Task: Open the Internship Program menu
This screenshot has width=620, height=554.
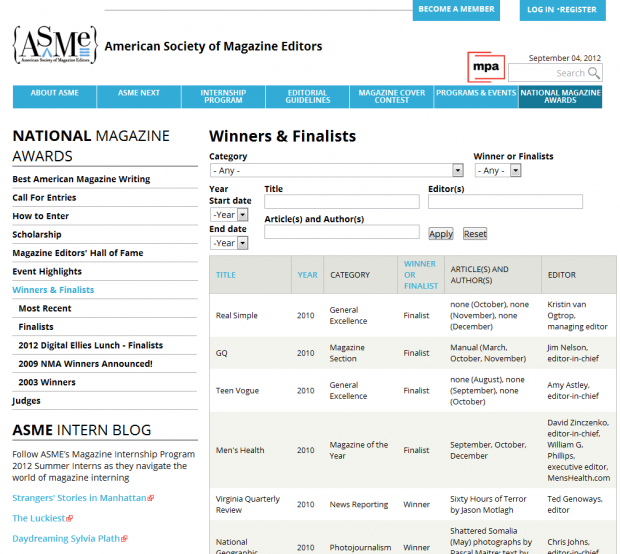Action: (223, 96)
